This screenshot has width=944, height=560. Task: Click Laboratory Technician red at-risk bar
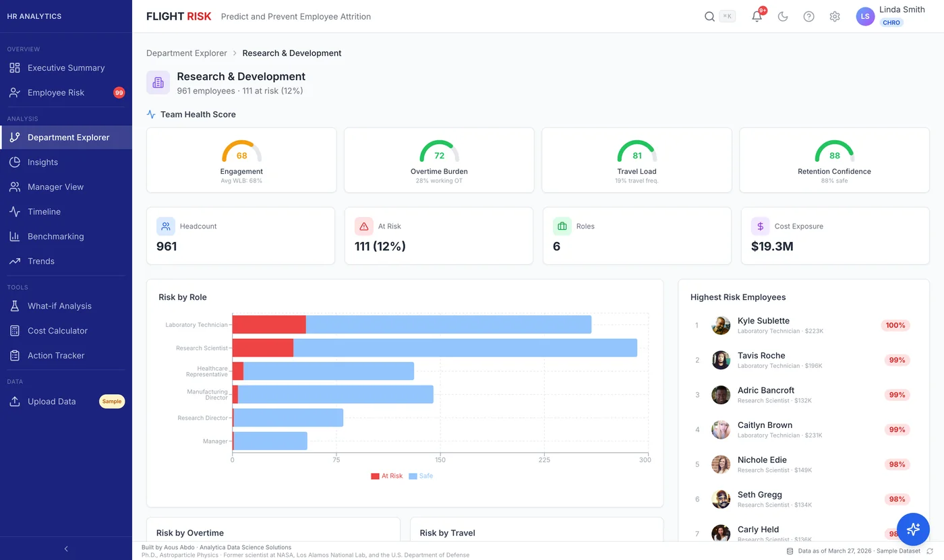coord(269,325)
